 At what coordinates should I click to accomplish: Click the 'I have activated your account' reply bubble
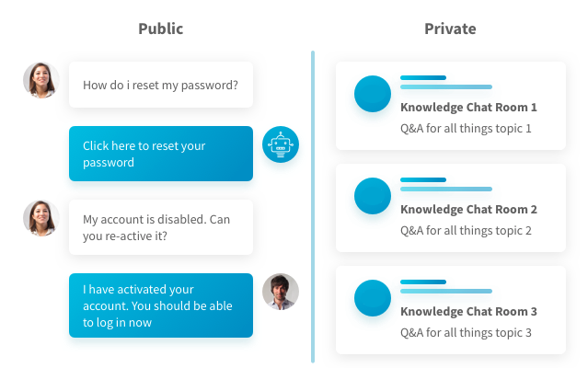click(160, 305)
